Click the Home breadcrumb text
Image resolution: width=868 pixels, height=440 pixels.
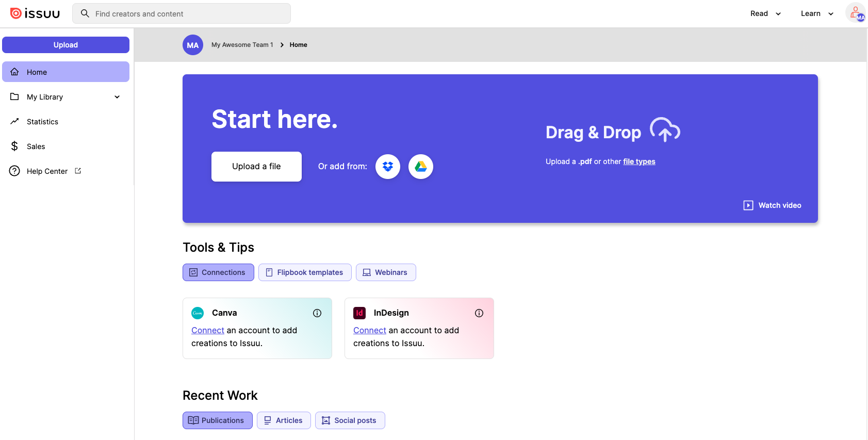click(x=298, y=45)
